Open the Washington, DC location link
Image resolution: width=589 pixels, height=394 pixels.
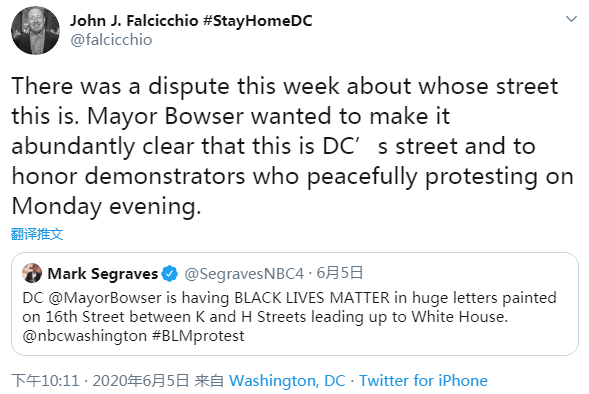coord(287,380)
